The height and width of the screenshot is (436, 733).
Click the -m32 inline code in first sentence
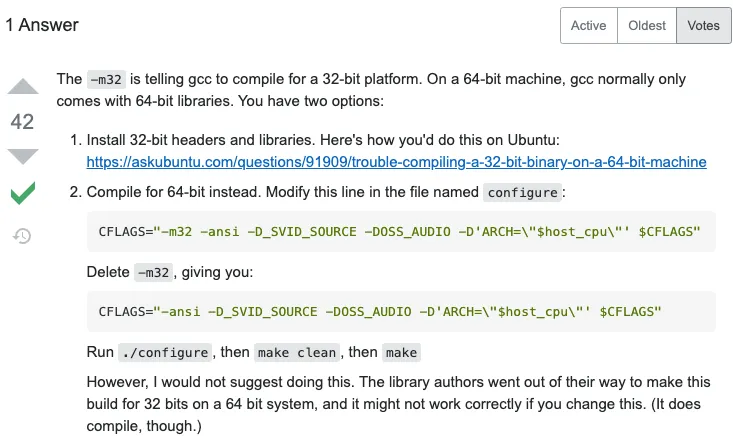tap(104, 79)
